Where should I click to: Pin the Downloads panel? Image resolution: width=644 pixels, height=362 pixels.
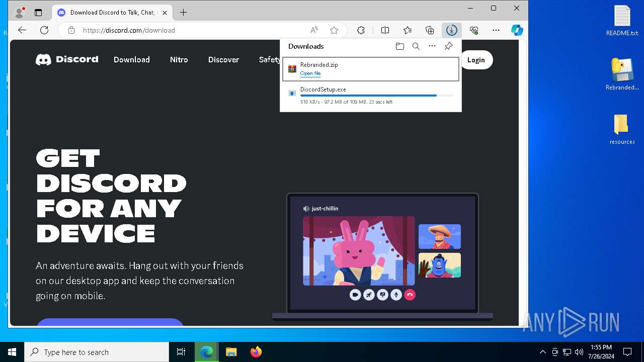(x=448, y=46)
